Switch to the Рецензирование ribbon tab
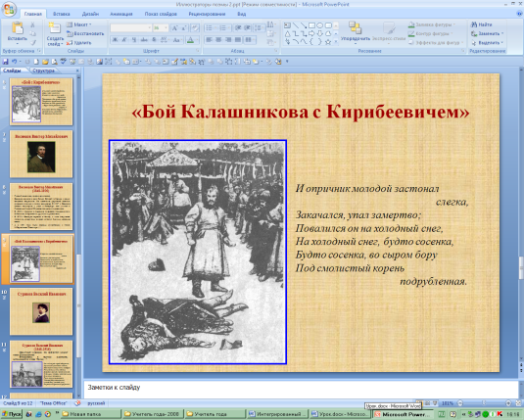Image resolution: width=524 pixels, height=420 pixels. (x=207, y=14)
